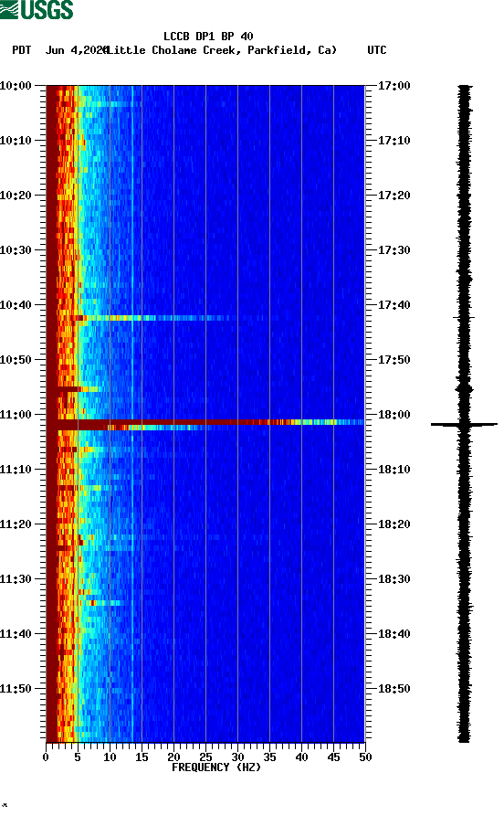Click the 'FREQUENCY (HZ)' axis title
The width and height of the screenshot is (504, 815).
click(216, 767)
